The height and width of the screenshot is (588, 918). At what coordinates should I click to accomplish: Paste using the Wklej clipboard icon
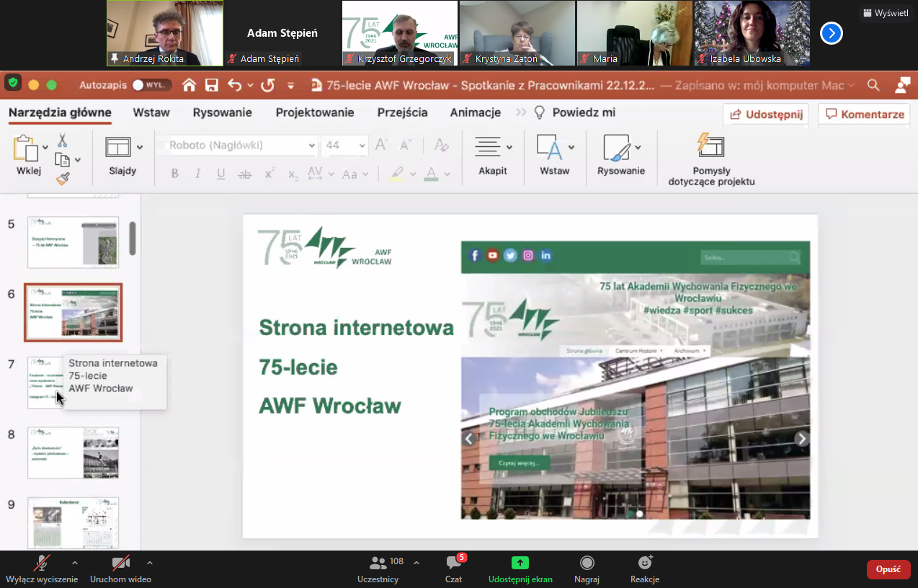(x=25, y=148)
